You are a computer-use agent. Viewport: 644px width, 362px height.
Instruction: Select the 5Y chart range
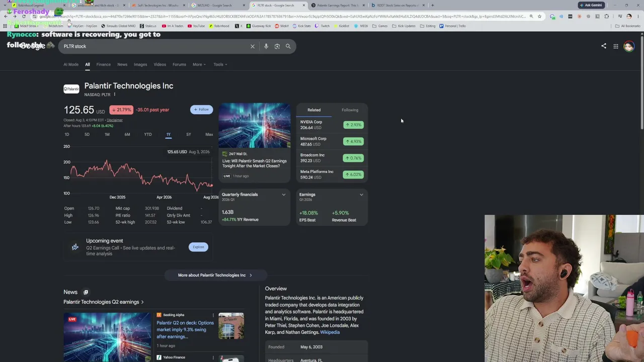pyautogui.click(x=189, y=134)
